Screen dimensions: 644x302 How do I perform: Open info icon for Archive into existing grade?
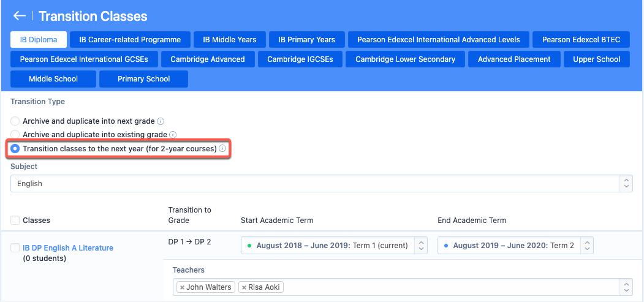click(x=173, y=135)
